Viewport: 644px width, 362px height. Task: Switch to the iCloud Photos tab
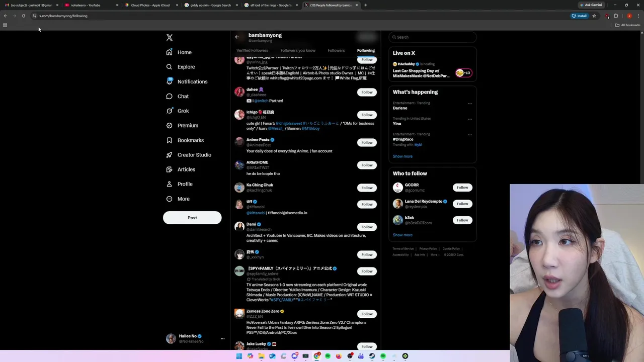[150, 5]
